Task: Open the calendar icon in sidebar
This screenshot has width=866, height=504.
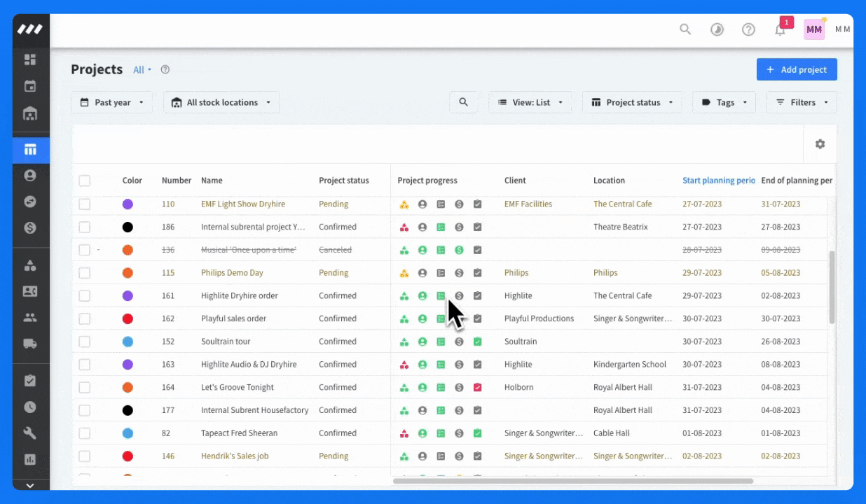Action: click(30, 86)
